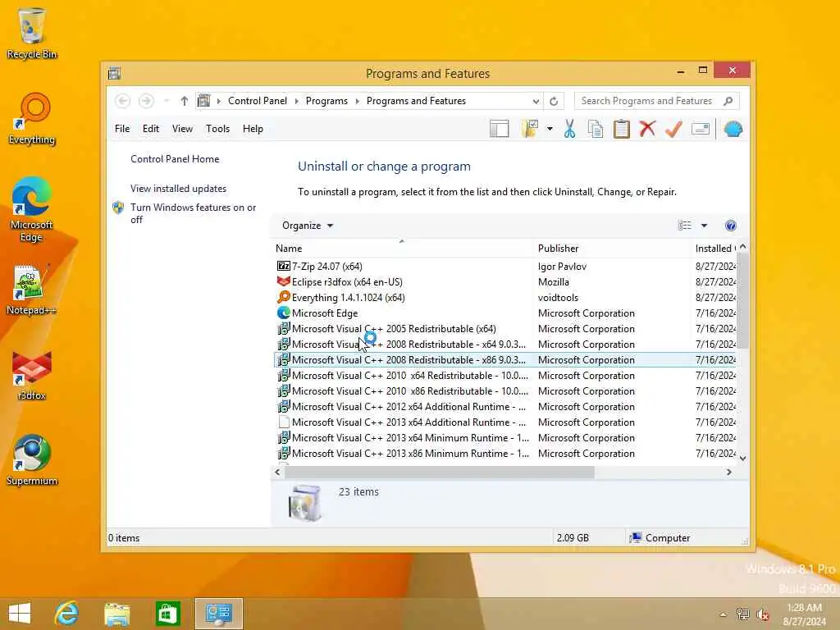This screenshot has height=630, width=840.
Task: Expand arrow after Control Panel in breadcrumb
Action: pyautogui.click(x=297, y=101)
